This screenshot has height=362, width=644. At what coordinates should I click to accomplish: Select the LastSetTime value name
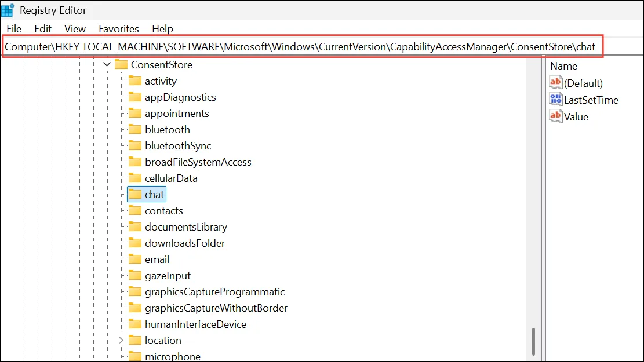pyautogui.click(x=591, y=100)
